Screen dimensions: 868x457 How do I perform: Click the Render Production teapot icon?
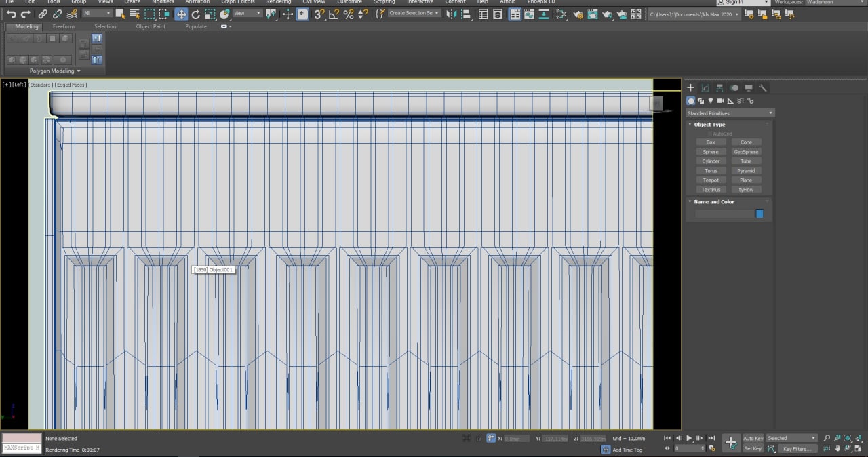(608, 14)
